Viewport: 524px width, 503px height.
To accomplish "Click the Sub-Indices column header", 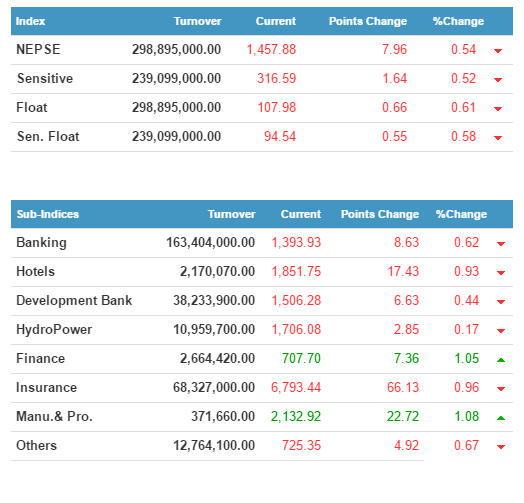I will point(48,214).
